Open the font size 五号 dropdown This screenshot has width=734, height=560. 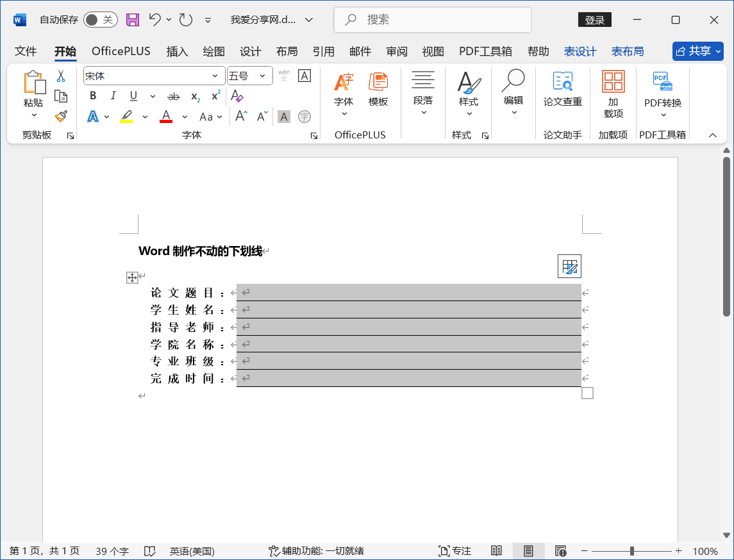pos(263,76)
